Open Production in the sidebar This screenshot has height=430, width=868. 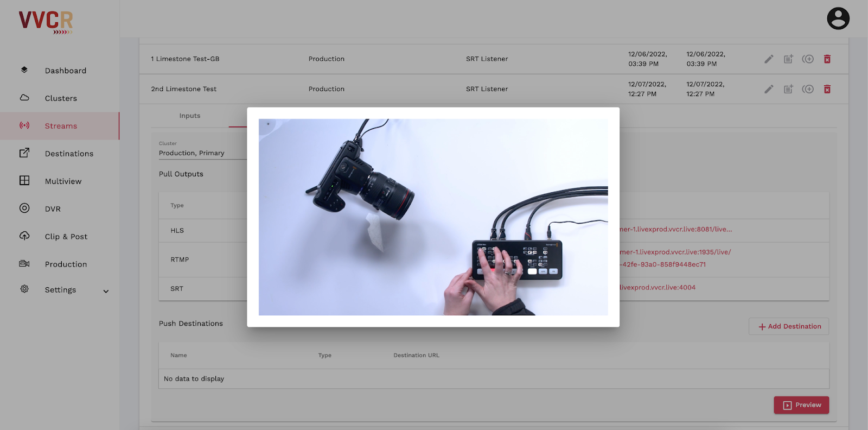[66, 264]
